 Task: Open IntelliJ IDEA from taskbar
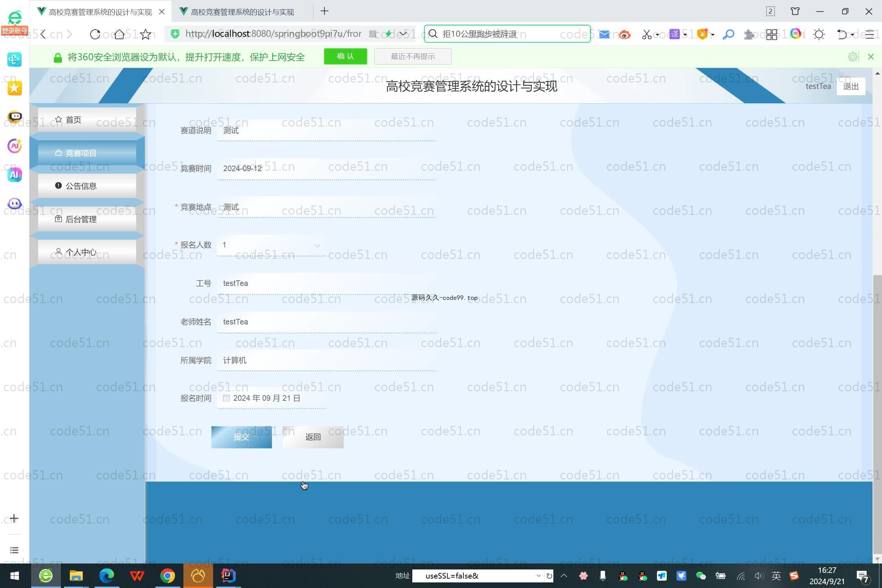tap(228, 576)
